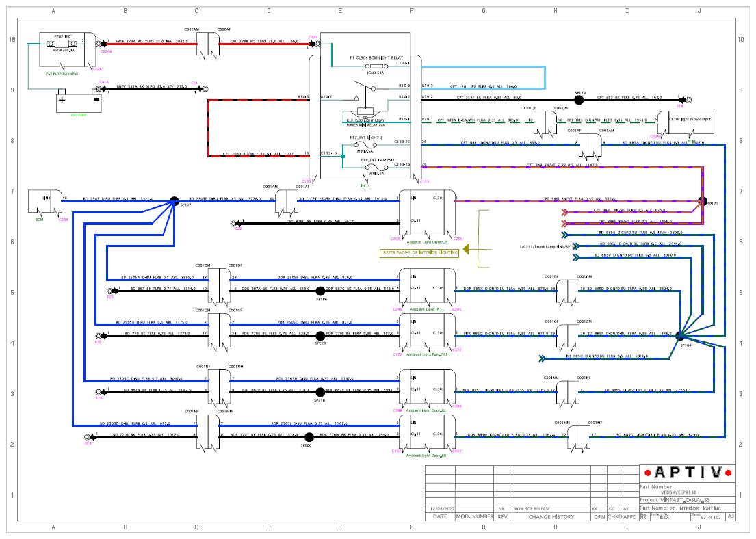This screenshot has width=756, height=539.
Task: Click the sheet number 52 of 102
Action: pyautogui.click(x=711, y=518)
